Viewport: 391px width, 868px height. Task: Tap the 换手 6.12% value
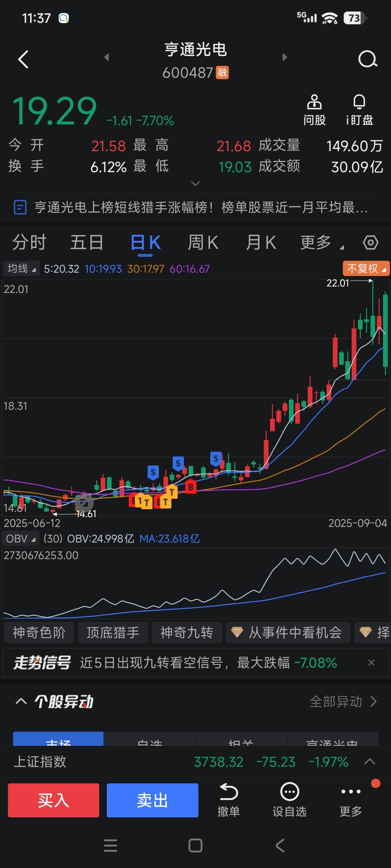tap(108, 167)
